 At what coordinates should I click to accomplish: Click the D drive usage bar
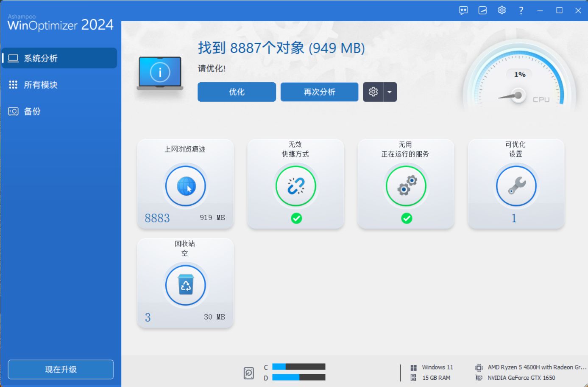point(299,377)
